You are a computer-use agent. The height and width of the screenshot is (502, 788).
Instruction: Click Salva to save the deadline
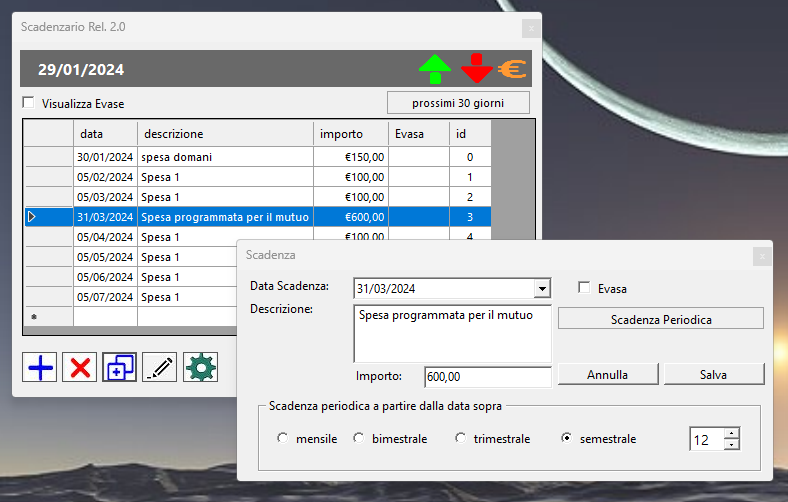coord(714,374)
